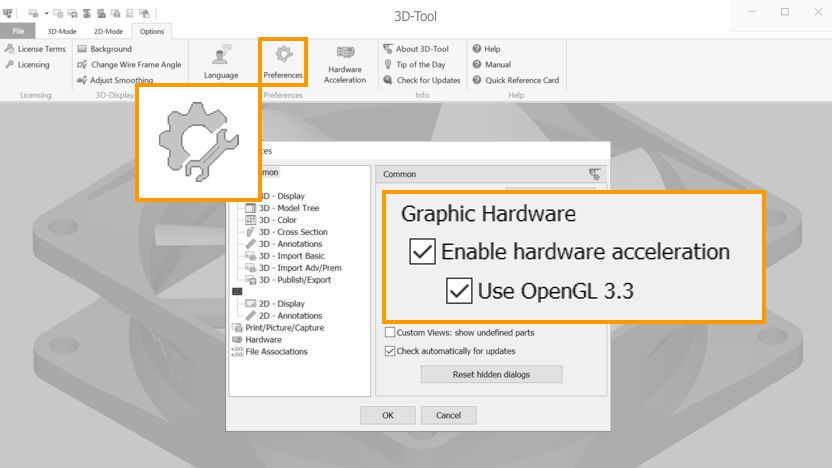
Task: Open Preferences from the ribbon
Action: pyautogui.click(x=283, y=62)
